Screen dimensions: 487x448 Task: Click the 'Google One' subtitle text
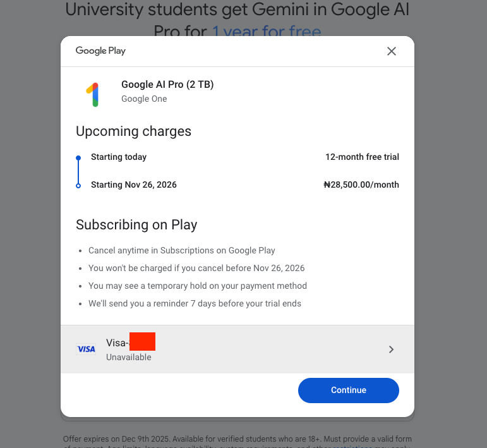pos(144,99)
